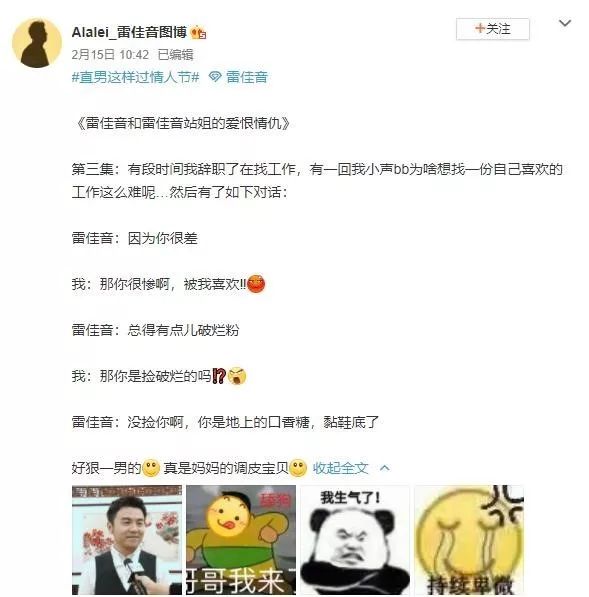Click the fan badge icon beside username
Screen dimensions: 589x597
pyautogui.click(x=198, y=33)
